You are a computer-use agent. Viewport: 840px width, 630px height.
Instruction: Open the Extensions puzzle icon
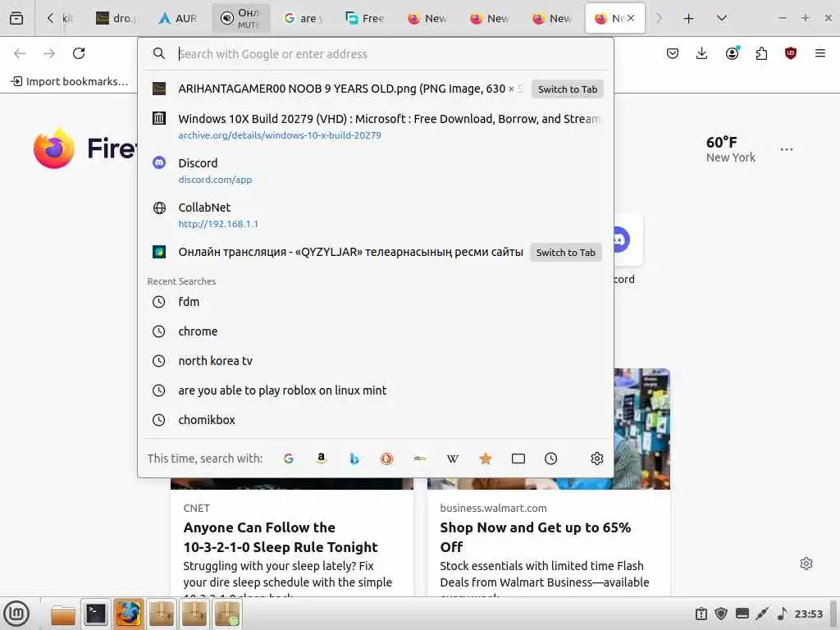761,53
